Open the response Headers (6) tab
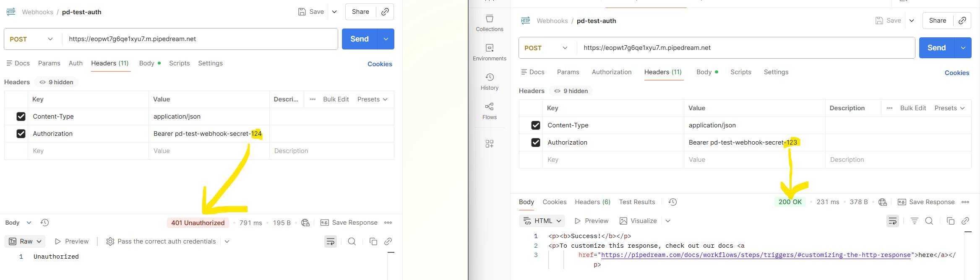The image size is (980, 280). 592,202
